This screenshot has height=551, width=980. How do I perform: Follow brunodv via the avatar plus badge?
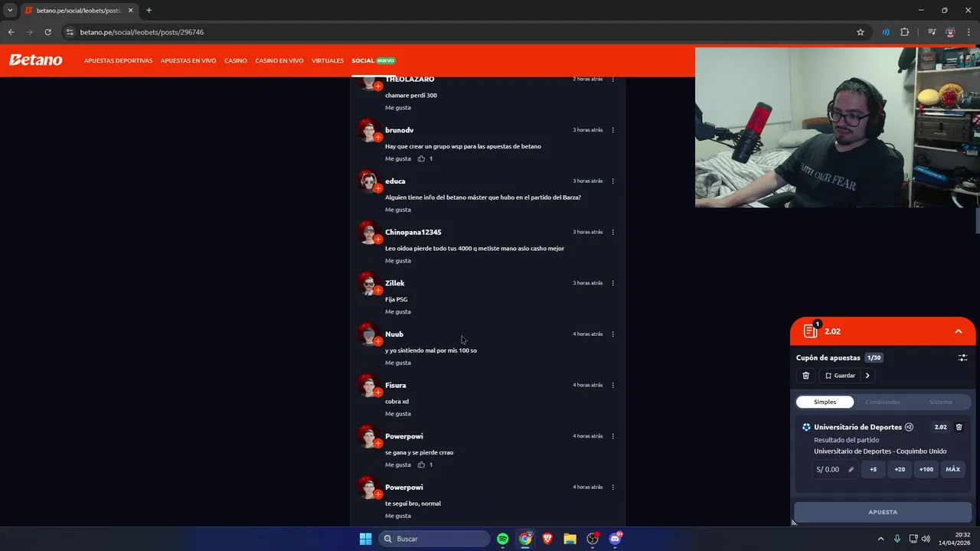tap(377, 138)
